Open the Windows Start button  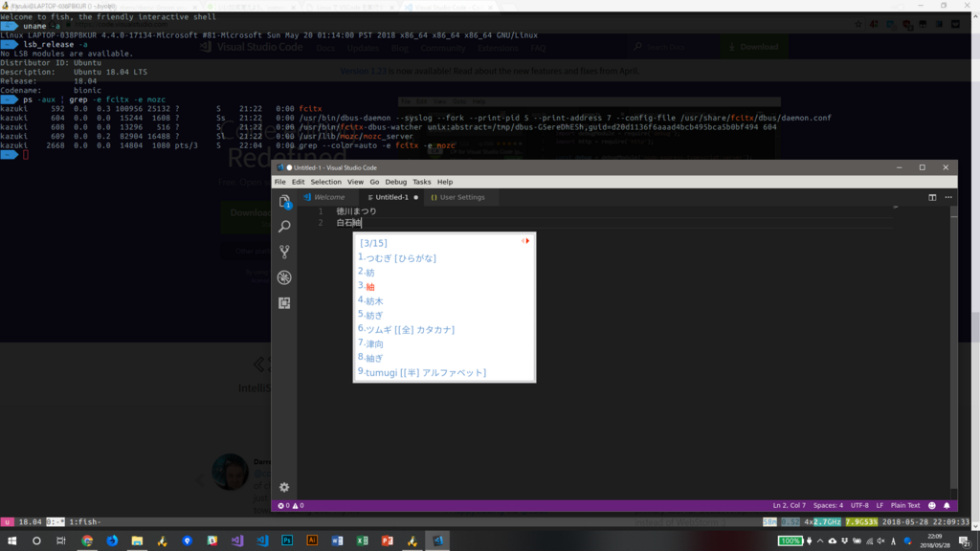coord(11,541)
